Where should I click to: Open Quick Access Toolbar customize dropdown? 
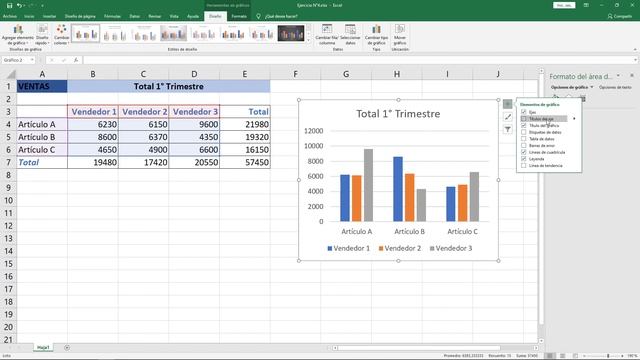coord(42,5)
